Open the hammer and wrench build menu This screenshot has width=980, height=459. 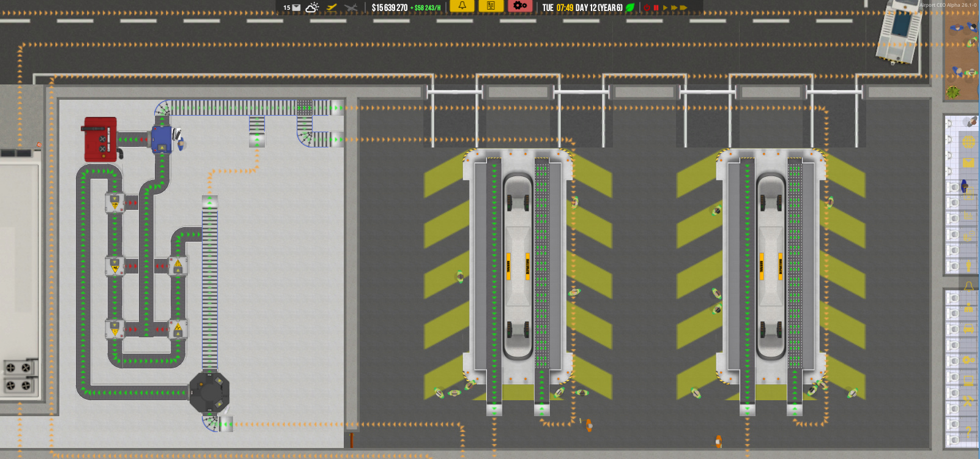coord(968,401)
